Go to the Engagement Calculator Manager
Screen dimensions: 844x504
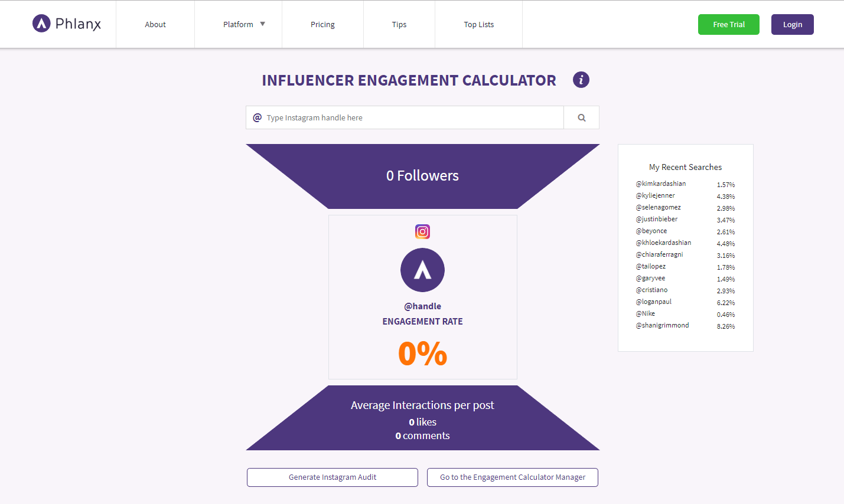point(513,477)
